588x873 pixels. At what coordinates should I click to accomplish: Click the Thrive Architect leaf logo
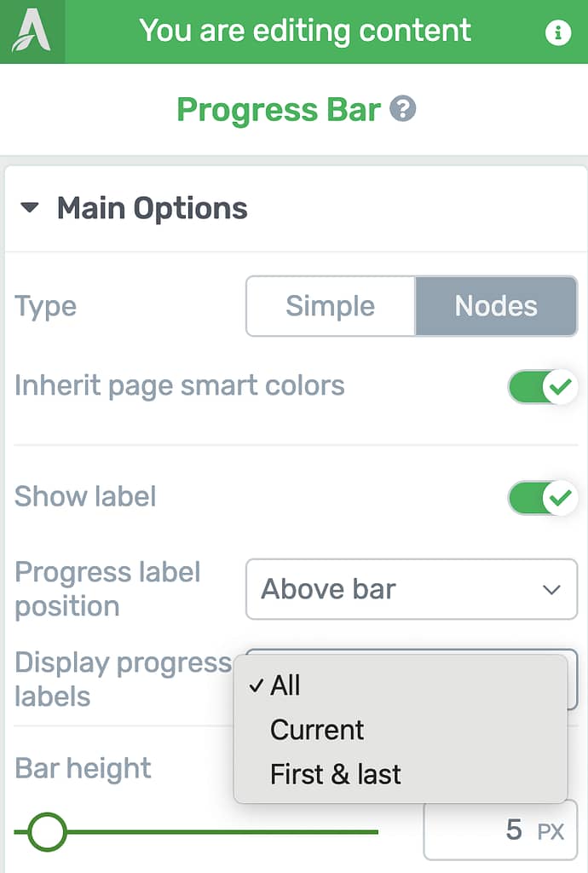point(32,32)
